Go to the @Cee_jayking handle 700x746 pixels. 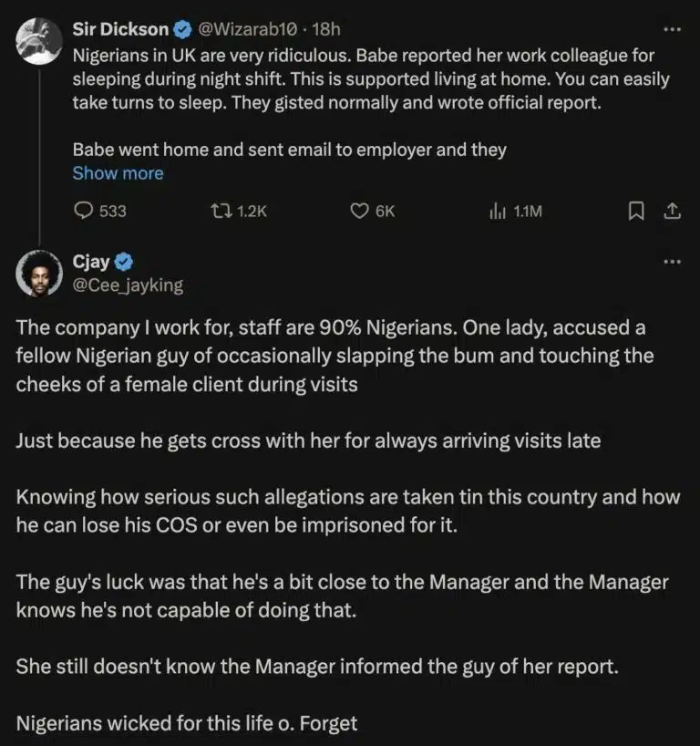[x=128, y=285]
